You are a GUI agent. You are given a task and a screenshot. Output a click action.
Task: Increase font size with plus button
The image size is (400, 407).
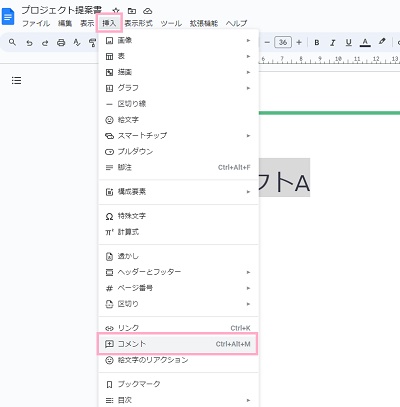(x=299, y=42)
